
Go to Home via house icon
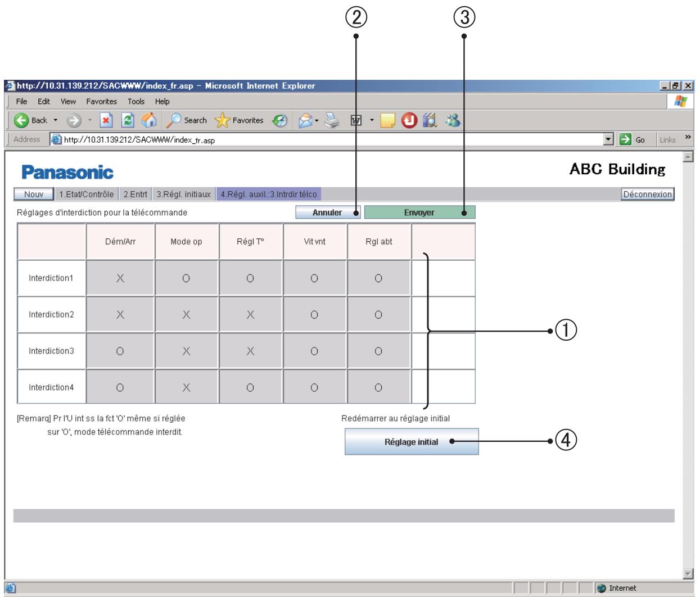[148, 120]
